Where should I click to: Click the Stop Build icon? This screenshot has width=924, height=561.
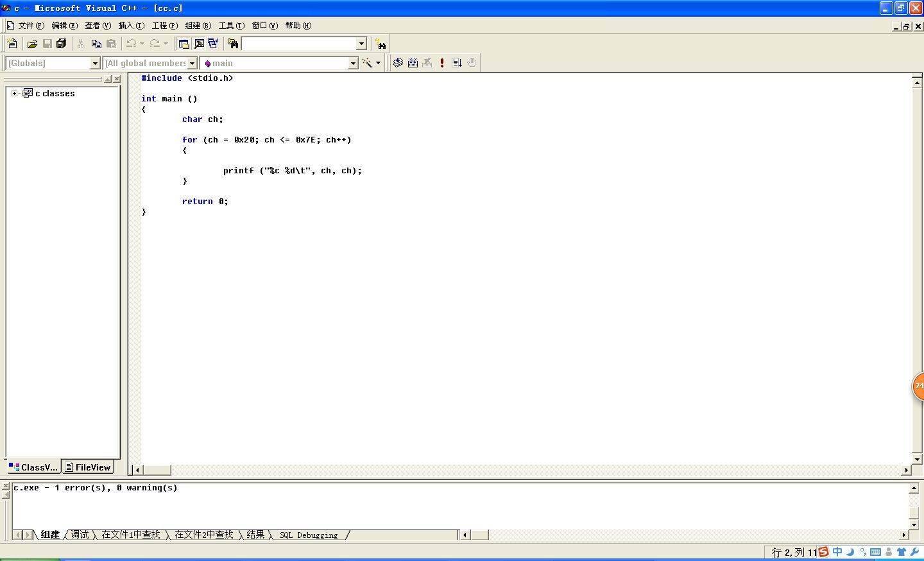pyautogui.click(x=427, y=63)
